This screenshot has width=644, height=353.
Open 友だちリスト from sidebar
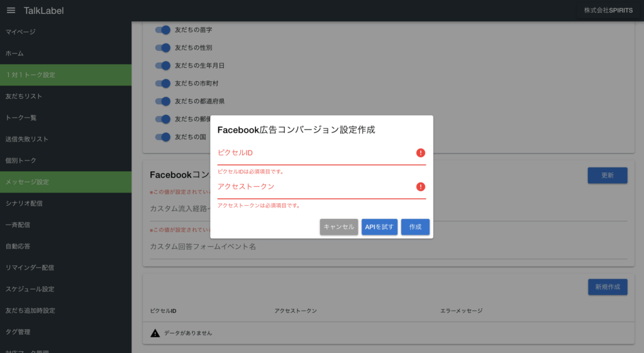tap(24, 96)
